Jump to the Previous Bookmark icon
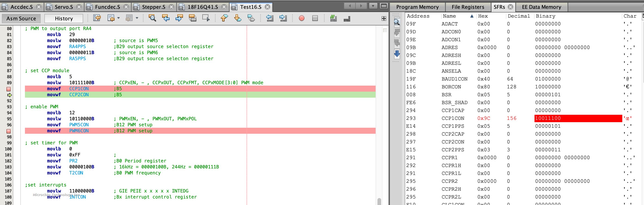The image size is (644, 205). [224, 18]
